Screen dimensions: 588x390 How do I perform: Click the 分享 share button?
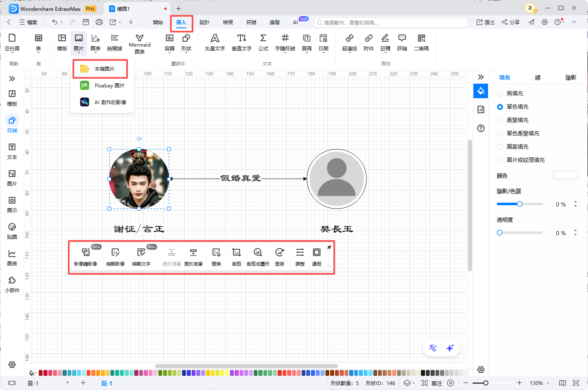pos(510,22)
